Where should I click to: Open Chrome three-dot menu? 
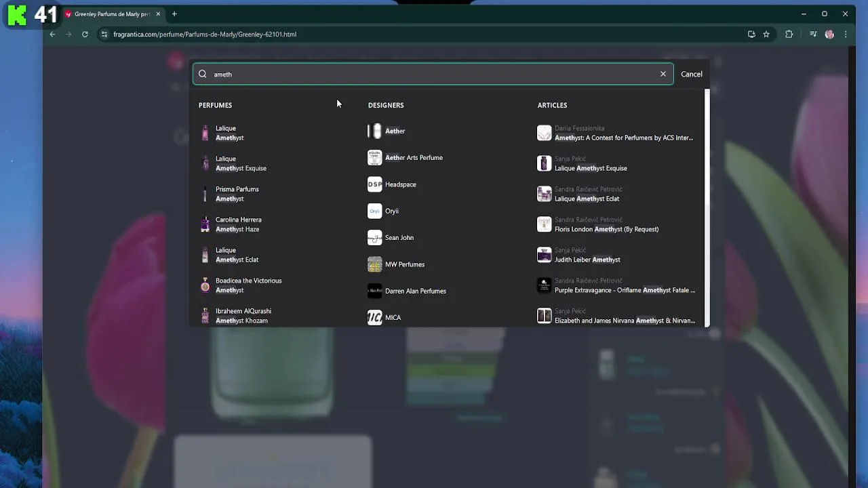pos(846,34)
